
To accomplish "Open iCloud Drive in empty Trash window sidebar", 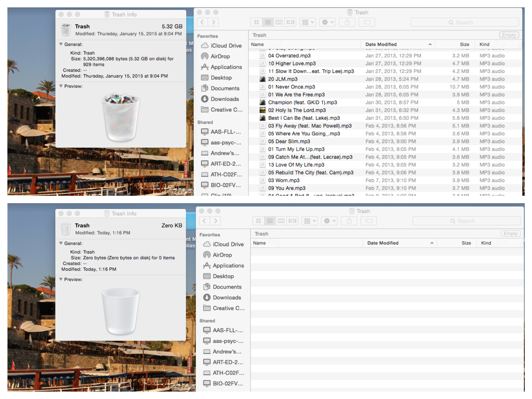I will [223, 244].
